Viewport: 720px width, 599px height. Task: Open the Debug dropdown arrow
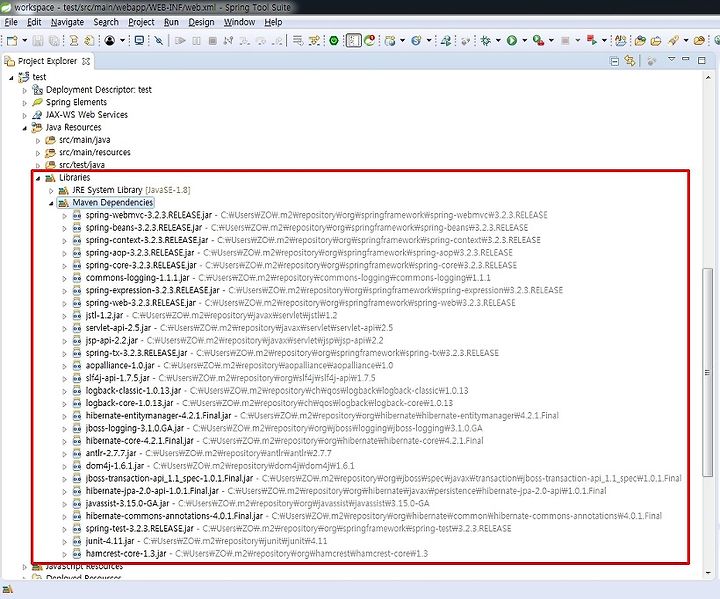[x=498, y=40]
